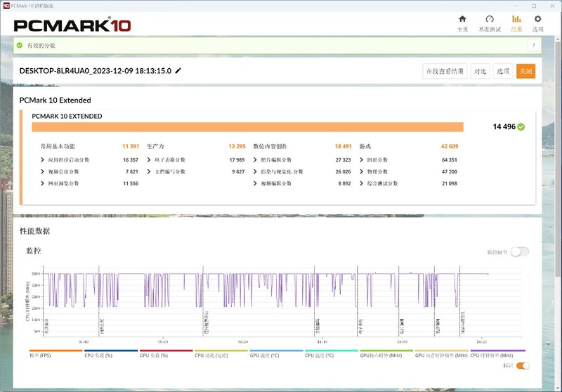562x392 pixels.
Task: Click the 视频编辑分数 value 8 892
Action: [x=344, y=183]
